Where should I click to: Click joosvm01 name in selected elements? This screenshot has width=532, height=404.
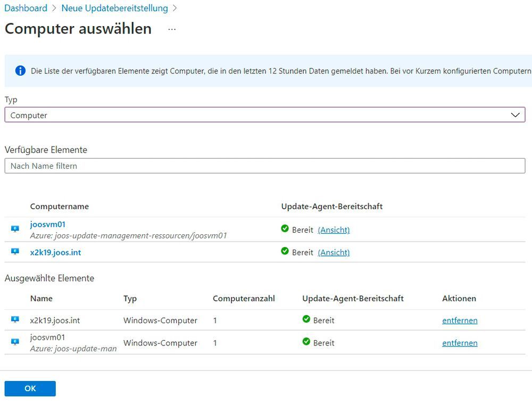pyautogui.click(x=47, y=337)
